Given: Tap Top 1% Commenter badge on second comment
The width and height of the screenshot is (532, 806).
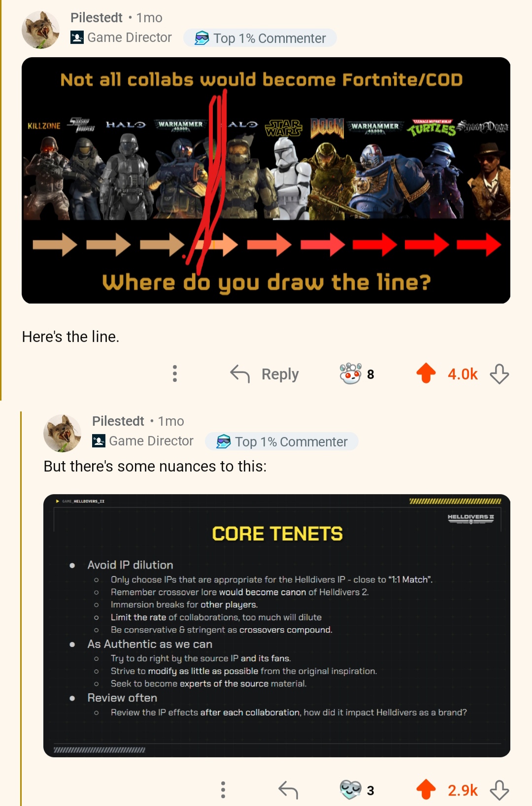Looking at the screenshot, I should (x=282, y=441).
